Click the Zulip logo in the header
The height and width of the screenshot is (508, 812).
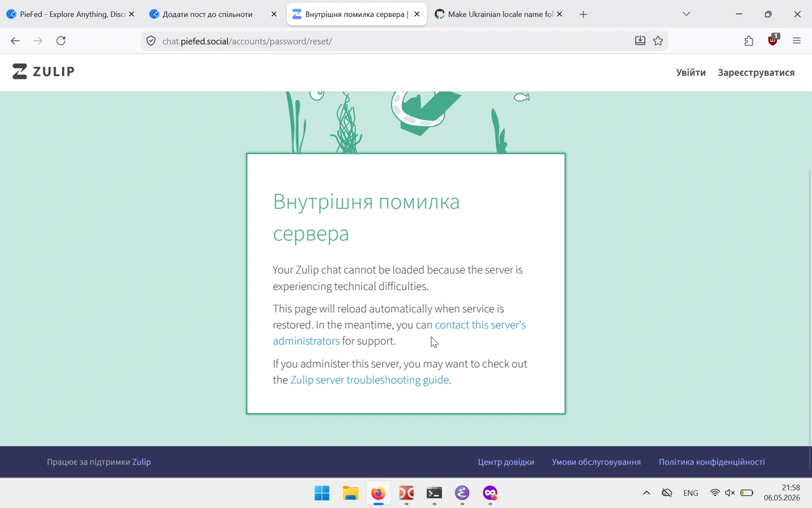(x=43, y=72)
